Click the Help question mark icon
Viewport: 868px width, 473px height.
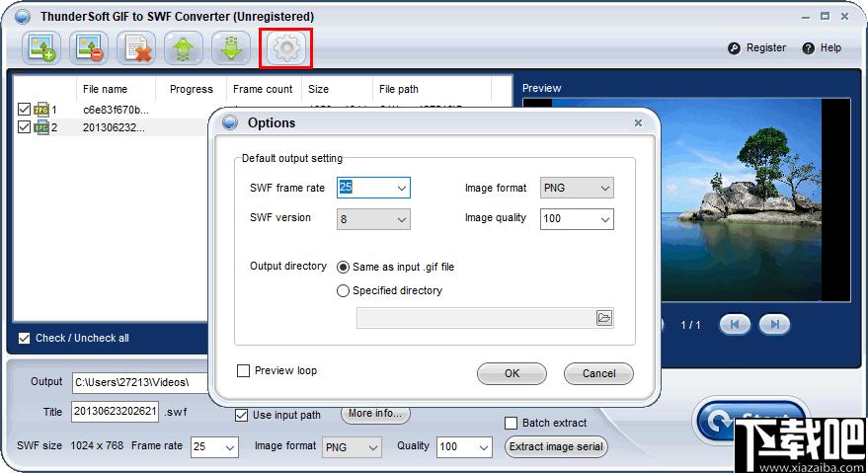pyautogui.click(x=808, y=48)
